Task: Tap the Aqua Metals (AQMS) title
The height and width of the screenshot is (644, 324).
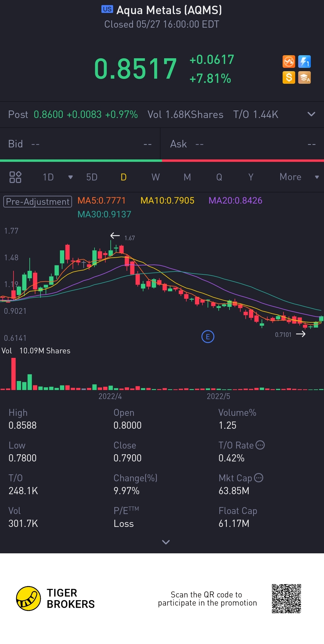Action: (x=169, y=10)
